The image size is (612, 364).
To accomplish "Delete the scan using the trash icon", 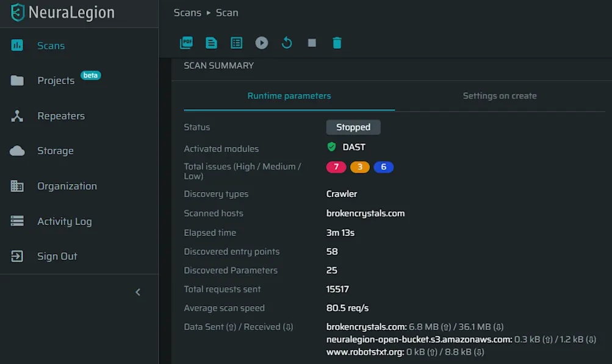I will (337, 43).
